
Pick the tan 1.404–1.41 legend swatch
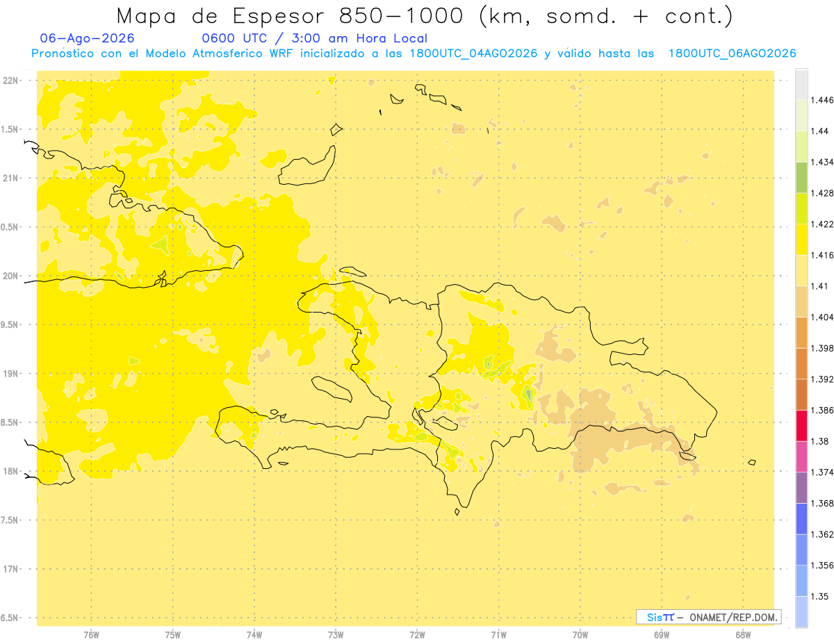point(801,302)
